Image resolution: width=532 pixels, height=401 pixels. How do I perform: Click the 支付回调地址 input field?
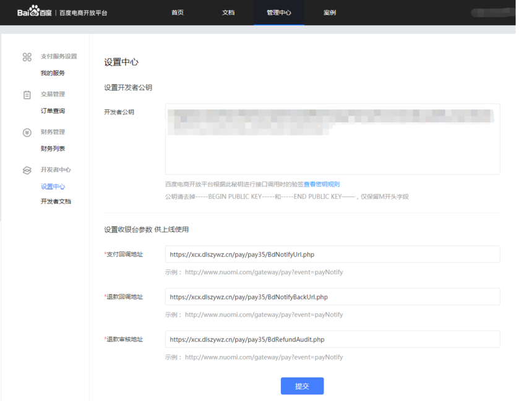[x=333, y=254]
